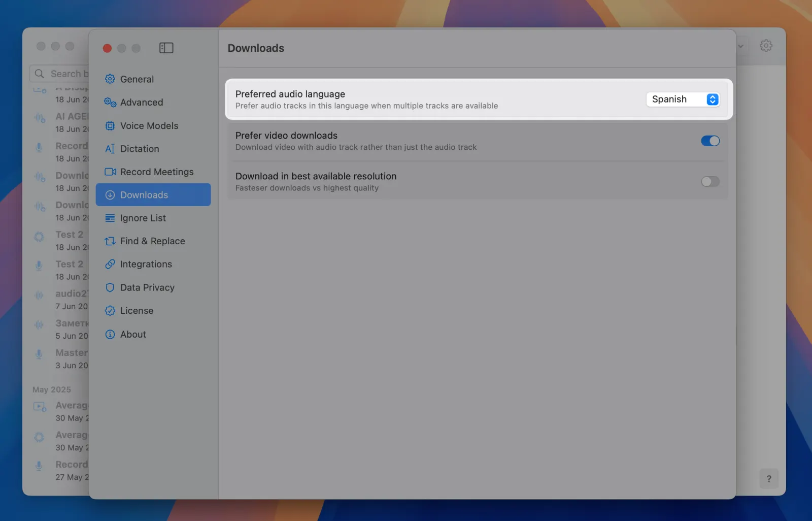This screenshot has height=521, width=812.
Task: Select the Record item dated 27 May
Action: click(61, 470)
